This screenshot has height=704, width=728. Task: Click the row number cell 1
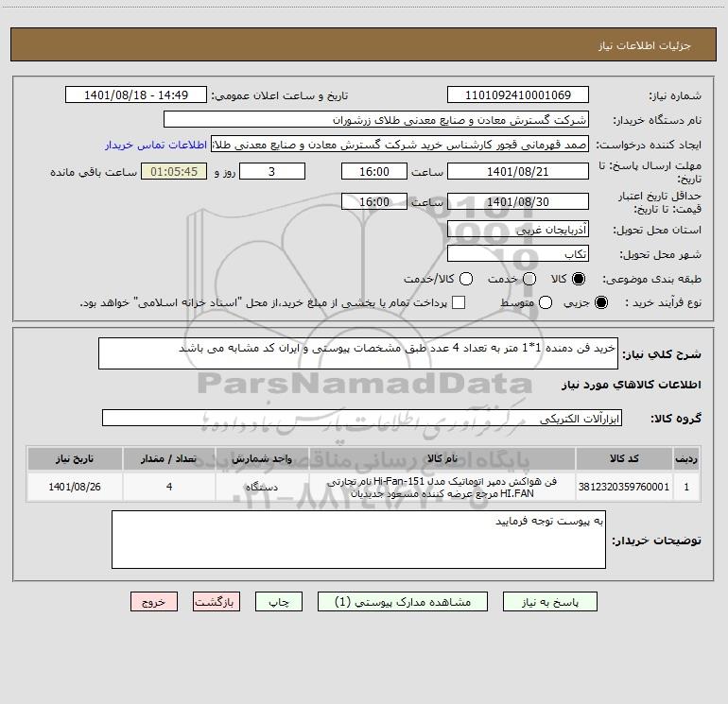pyautogui.click(x=686, y=487)
